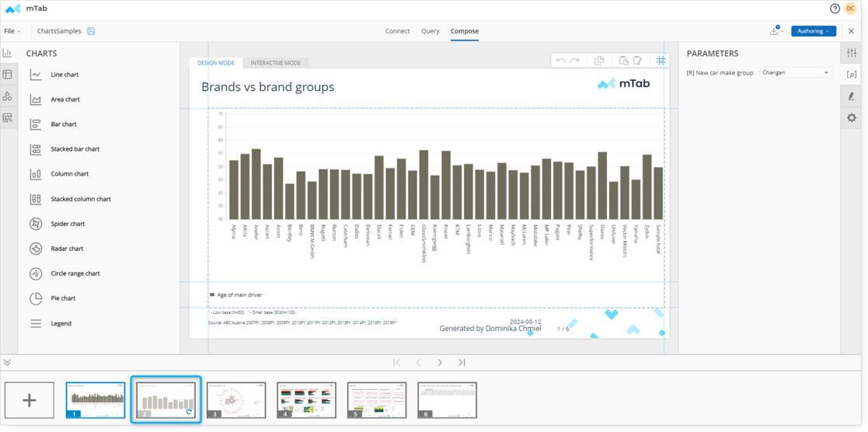
Task: Switch to Design Mode tab
Action: (x=216, y=63)
